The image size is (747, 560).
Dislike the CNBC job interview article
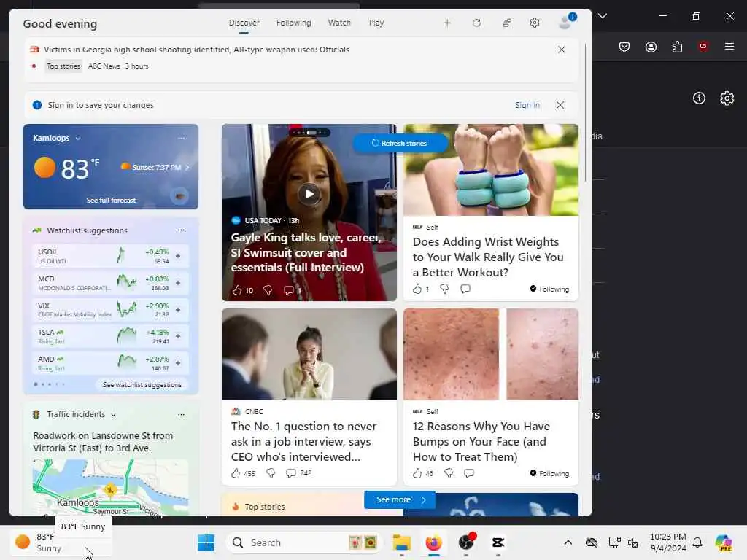pyautogui.click(x=271, y=472)
